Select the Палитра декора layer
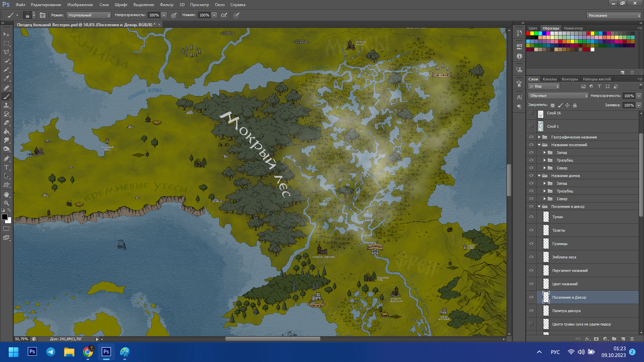This screenshot has height=362, width=644. coord(566,311)
